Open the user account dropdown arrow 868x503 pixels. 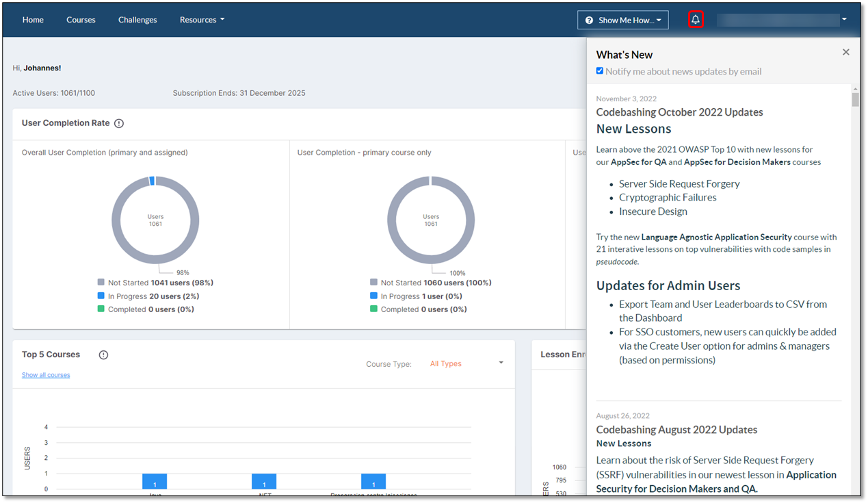point(844,19)
